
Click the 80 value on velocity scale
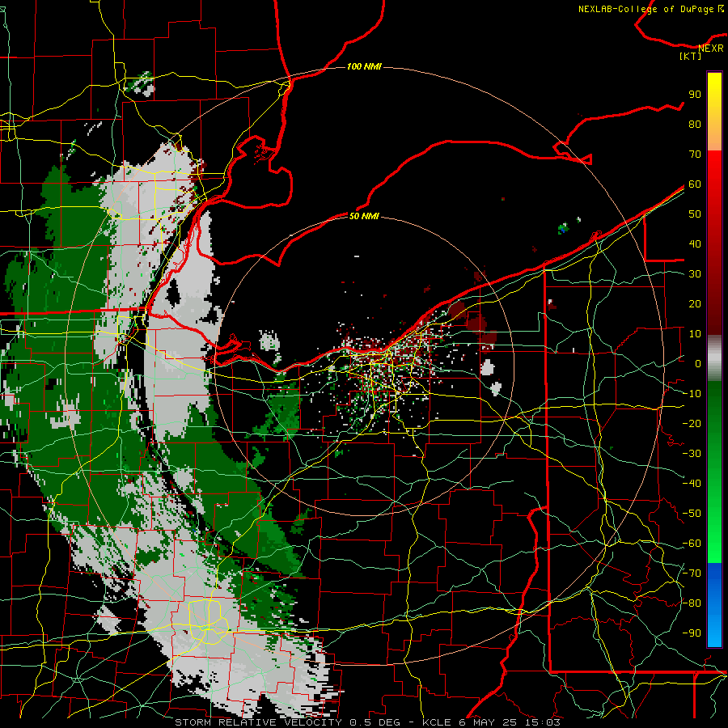[x=695, y=125]
